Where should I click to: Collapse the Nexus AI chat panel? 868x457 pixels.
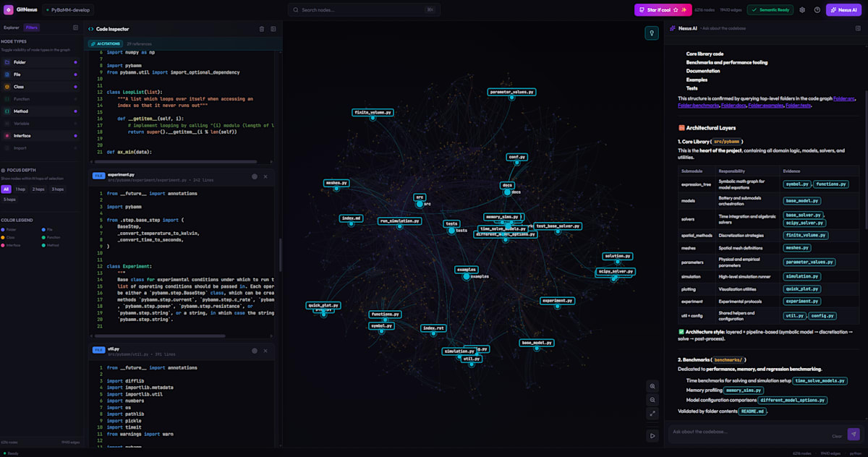856,28
